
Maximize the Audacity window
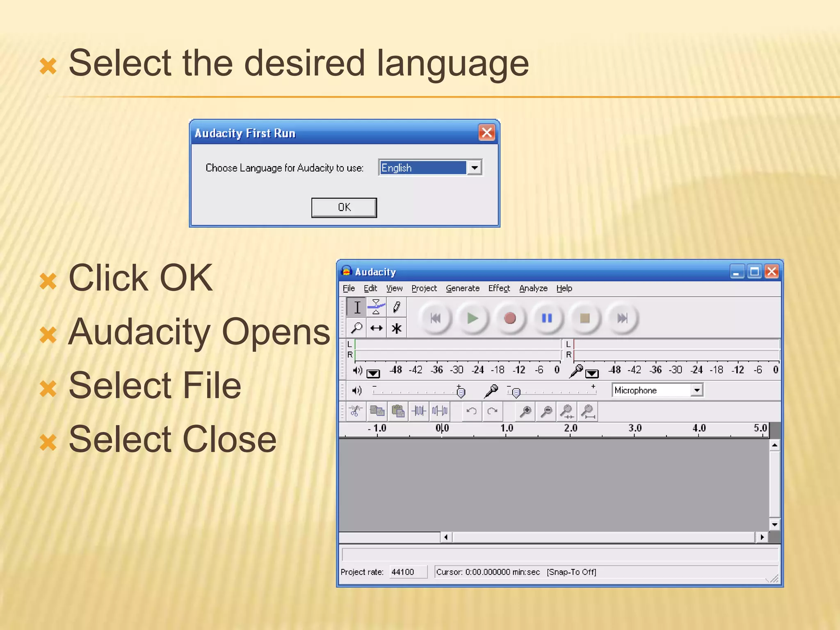754,272
